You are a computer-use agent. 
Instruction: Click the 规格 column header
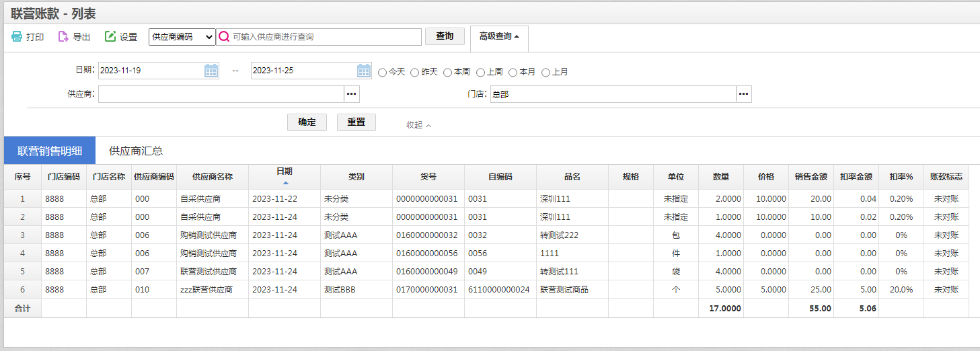click(631, 177)
